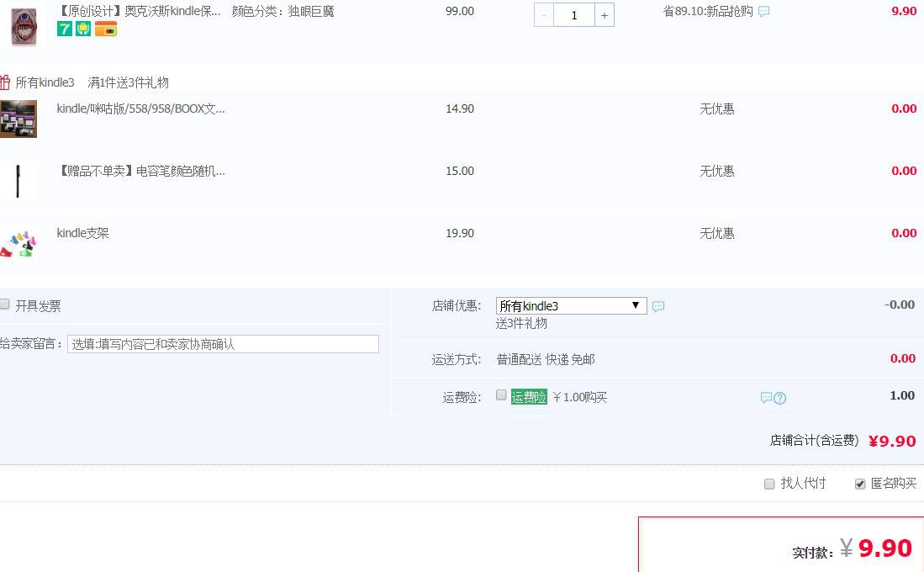Viewport: 924px width, 572px height.
Task: Click the green 7-day return icon
Action: [64, 29]
